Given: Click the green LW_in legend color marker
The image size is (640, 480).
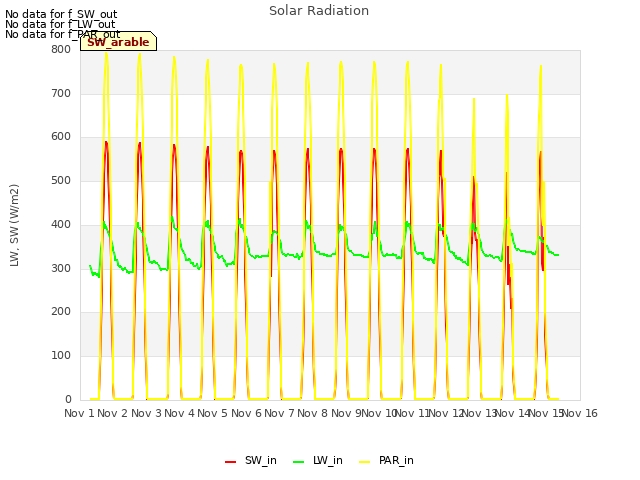Looking at the screenshot, I should [x=298, y=462].
